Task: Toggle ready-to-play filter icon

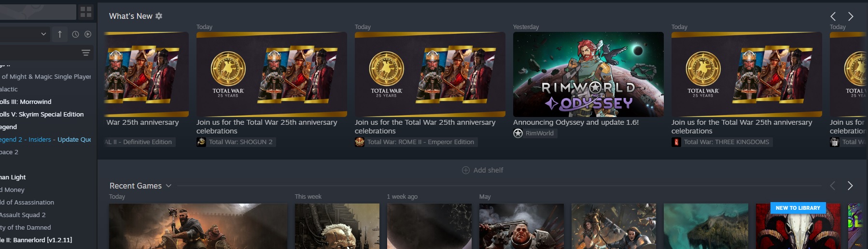Action: coord(88,34)
